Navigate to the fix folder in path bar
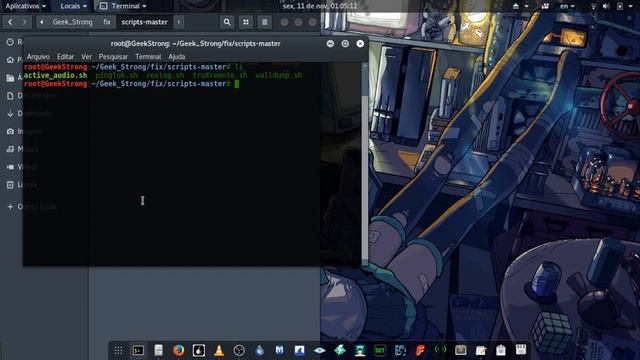640x360 pixels. coord(107,22)
